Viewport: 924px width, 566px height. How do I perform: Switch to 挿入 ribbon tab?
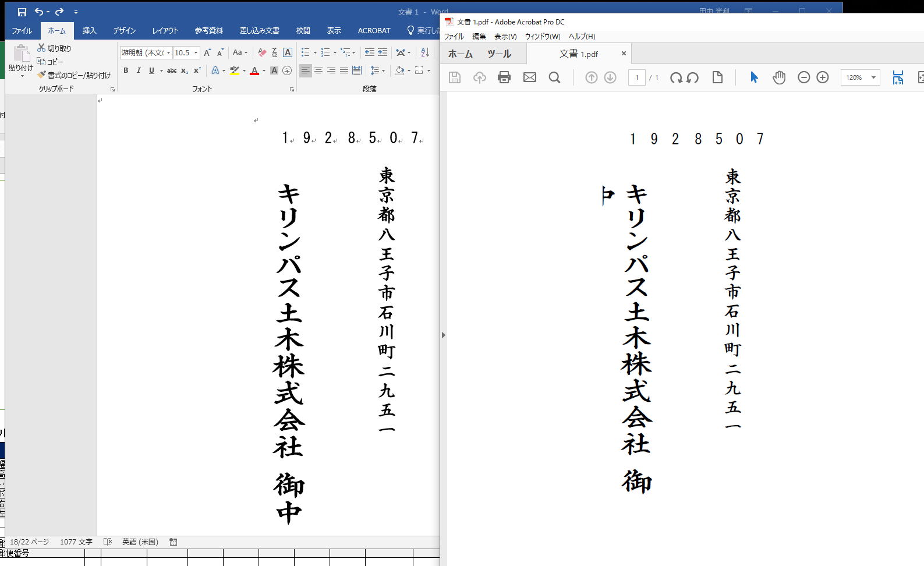click(x=89, y=30)
